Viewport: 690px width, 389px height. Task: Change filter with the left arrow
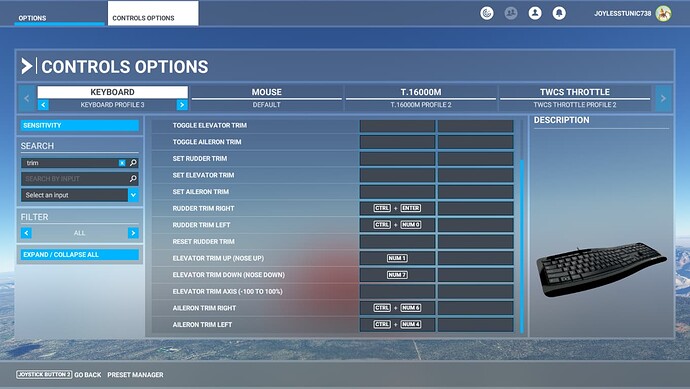click(26, 233)
